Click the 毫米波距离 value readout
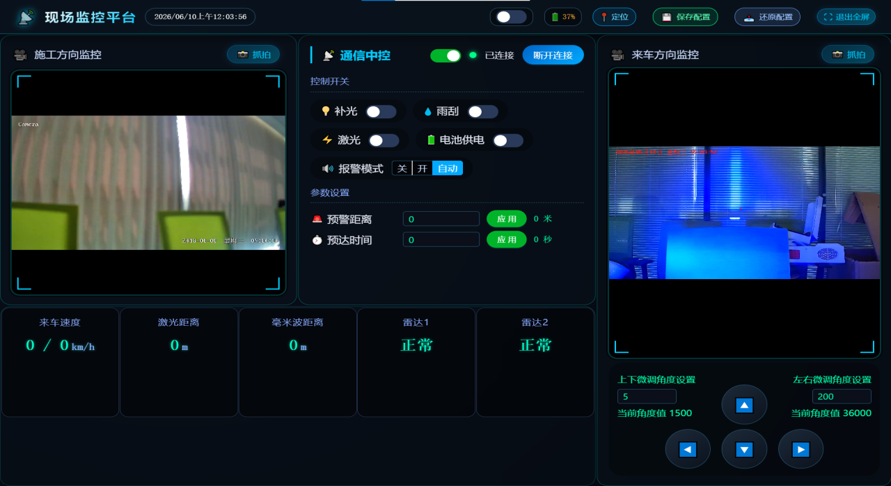Viewport: 891px width, 486px height. [x=298, y=346]
